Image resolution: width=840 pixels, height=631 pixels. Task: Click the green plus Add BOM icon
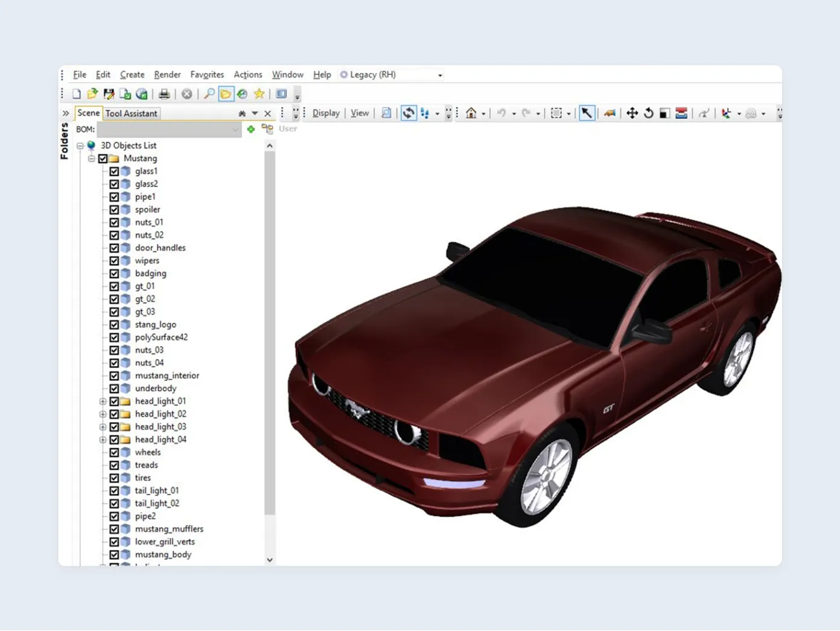click(250, 129)
